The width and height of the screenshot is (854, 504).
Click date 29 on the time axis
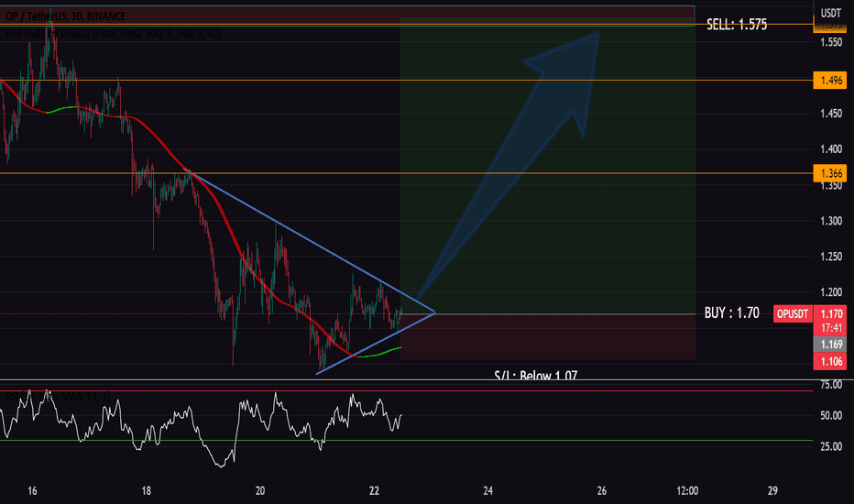pos(772,491)
